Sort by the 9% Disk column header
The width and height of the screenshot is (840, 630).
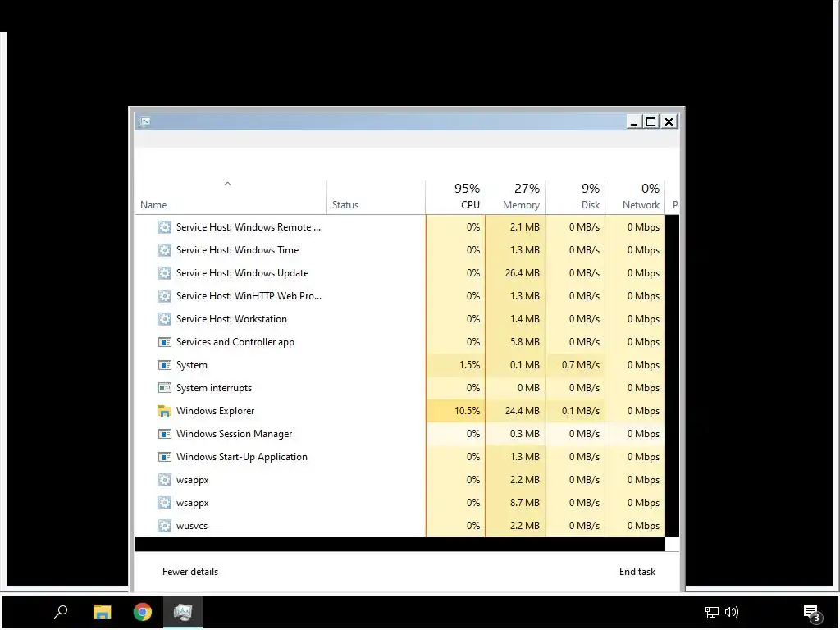click(575, 197)
